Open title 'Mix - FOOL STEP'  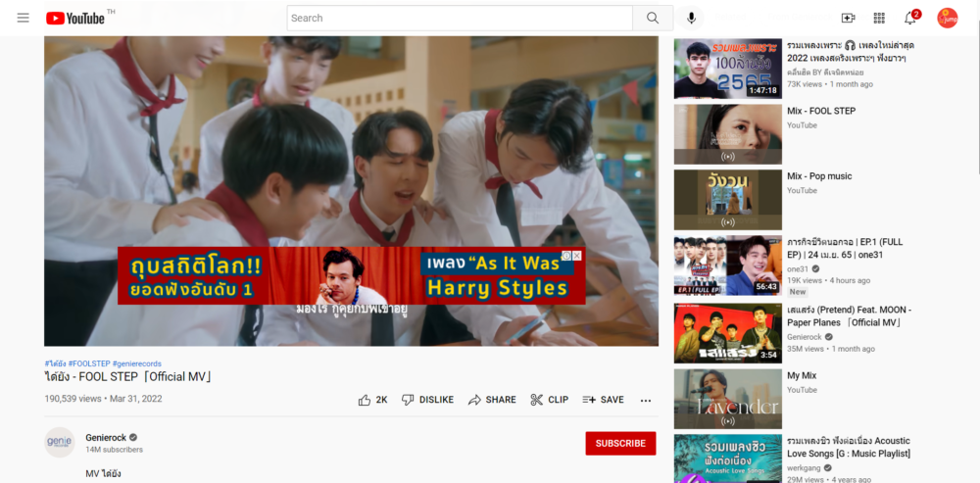pos(821,112)
